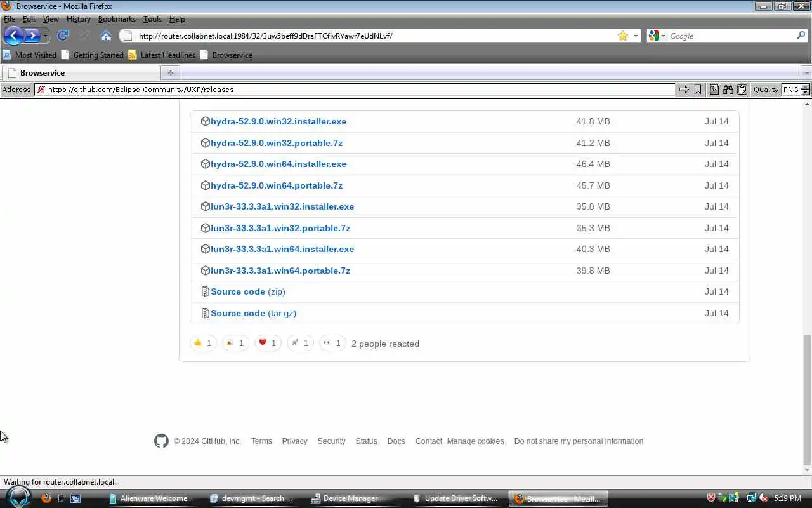Open the Bookmarks menu

[x=117, y=19]
